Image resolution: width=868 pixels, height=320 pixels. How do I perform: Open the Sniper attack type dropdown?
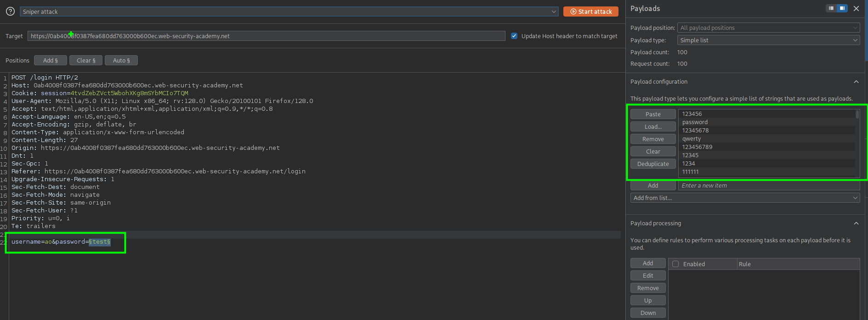289,11
